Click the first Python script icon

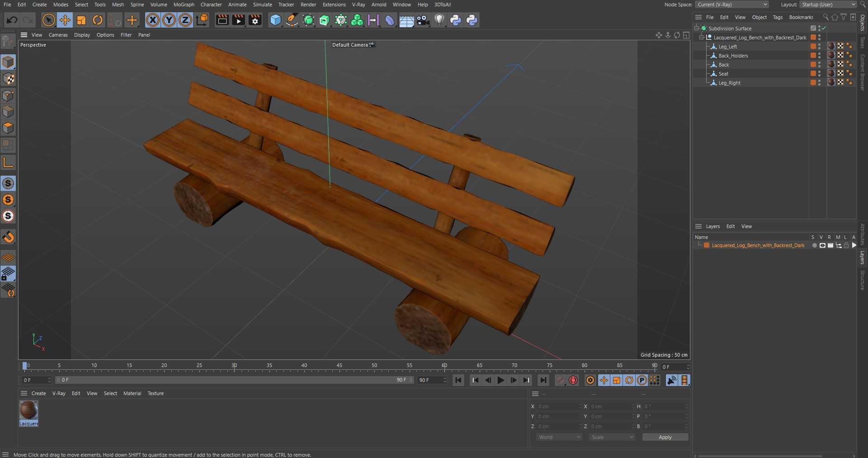(x=456, y=20)
